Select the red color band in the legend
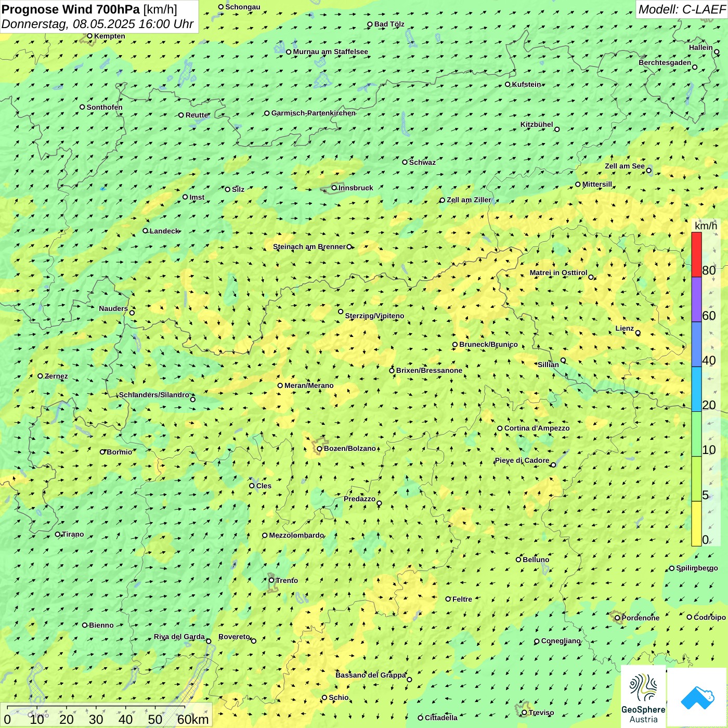The image size is (728, 728). pyautogui.click(x=696, y=254)
